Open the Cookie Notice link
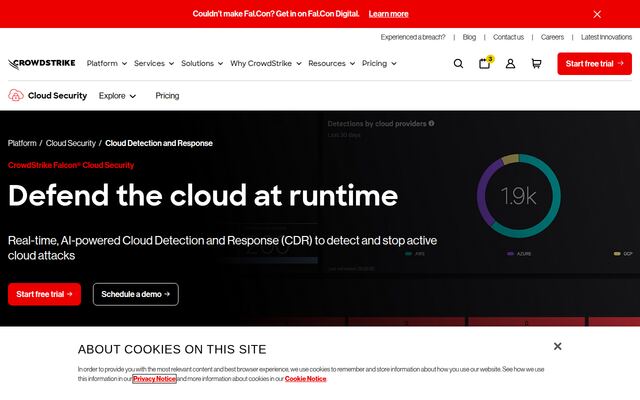Image resolution: width=640 pixels, height=400 pixels. coord(305,379)
